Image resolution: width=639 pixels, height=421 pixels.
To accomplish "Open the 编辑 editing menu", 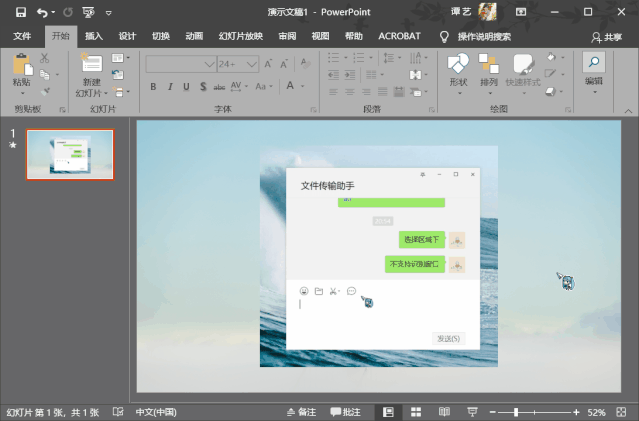I will (594, 73).
